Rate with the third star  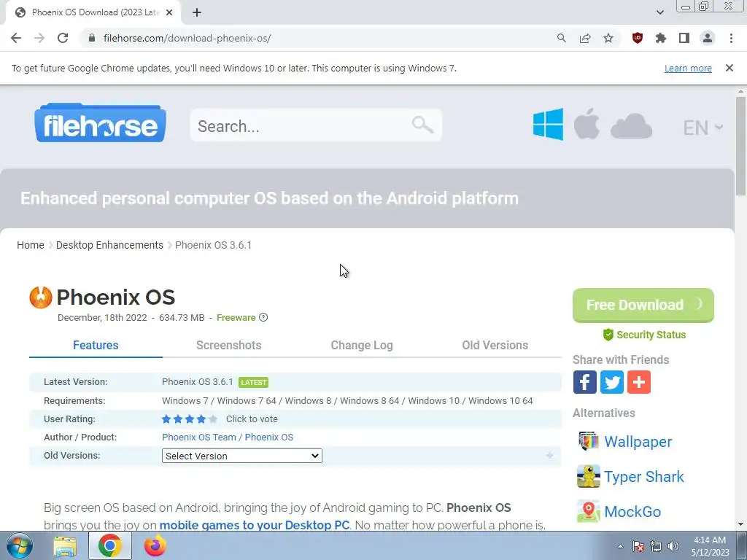point(190,419)
